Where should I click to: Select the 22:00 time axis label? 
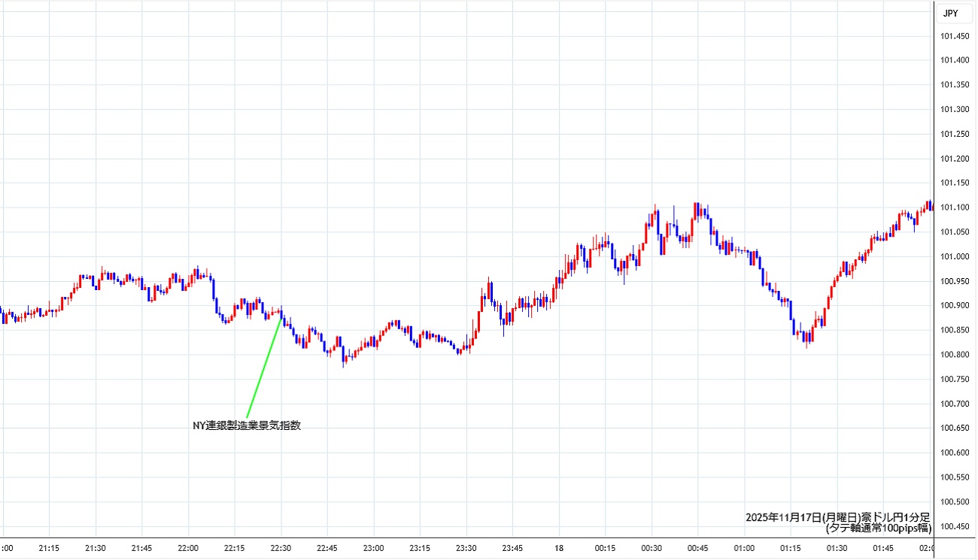click(x=188, y=549)
